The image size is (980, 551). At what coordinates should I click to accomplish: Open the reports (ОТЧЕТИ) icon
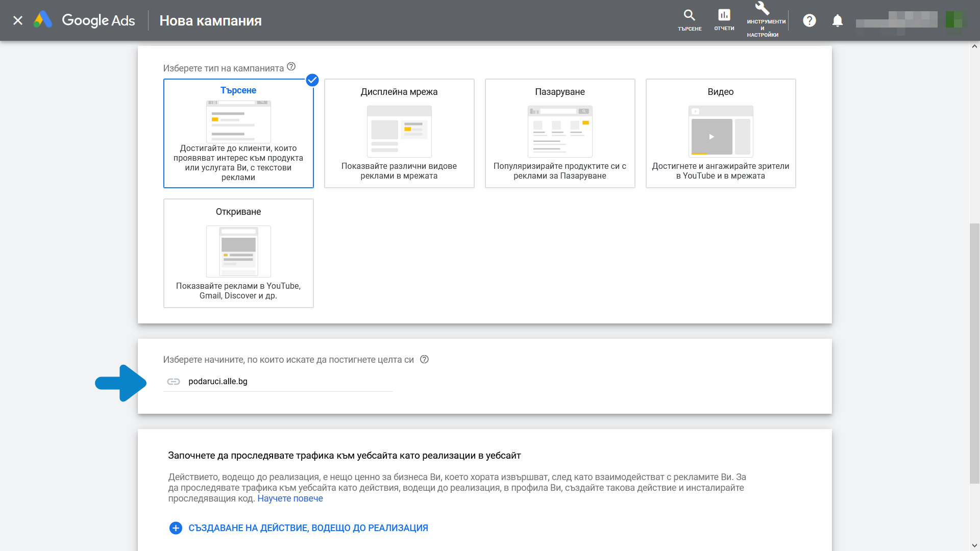coord(724,20)
